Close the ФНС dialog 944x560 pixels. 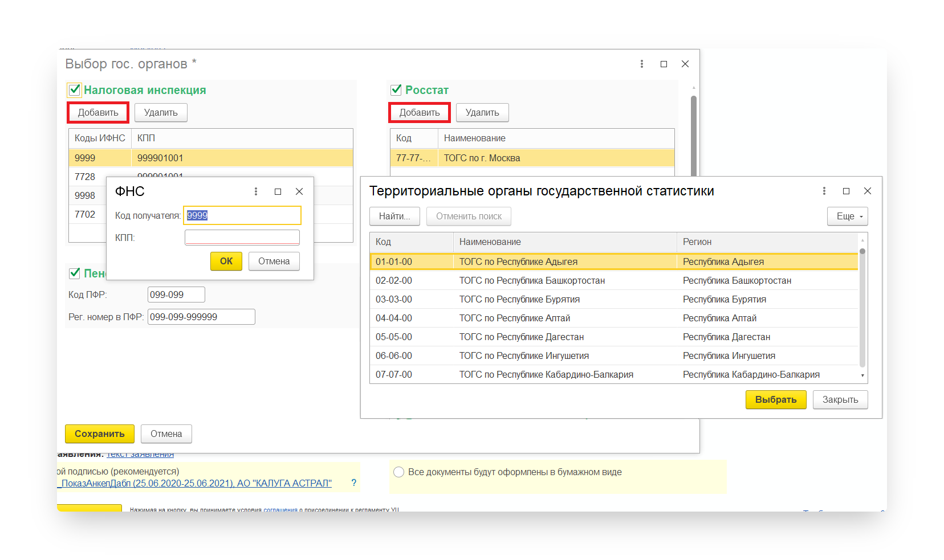tap(299, 191)
